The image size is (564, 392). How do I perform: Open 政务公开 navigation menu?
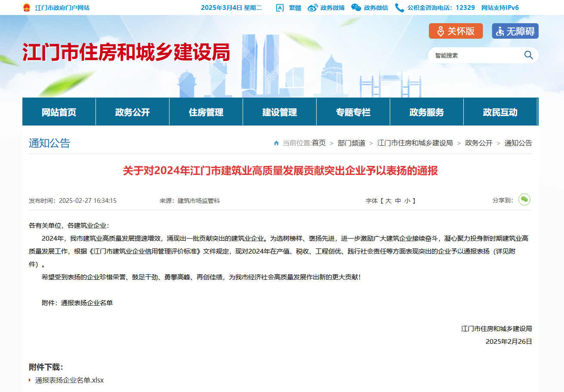click(x=133, y=112)
